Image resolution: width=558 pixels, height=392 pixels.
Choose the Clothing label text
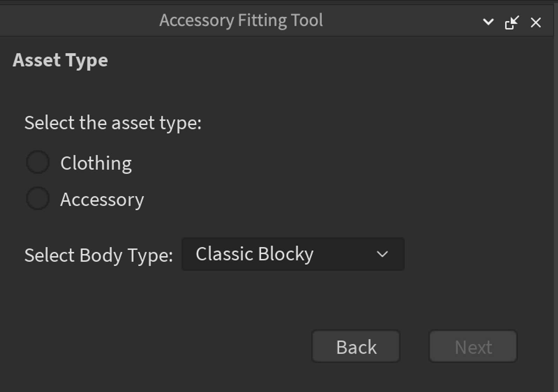pyautogui.click(x=96, y=163)
